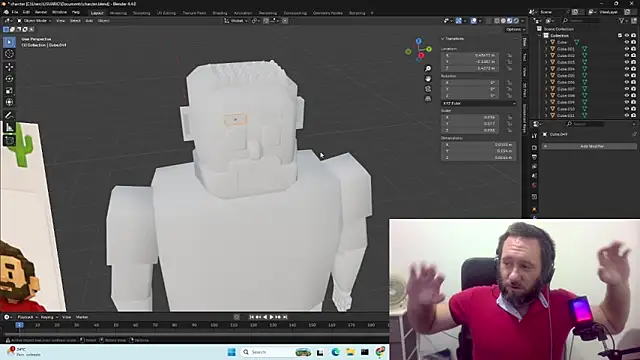Open the Playback dropdown in timeline

pos(27,317)
